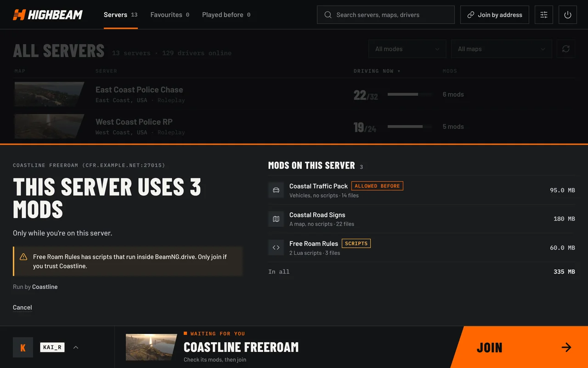Click the Coastal Road Signs mod name
The height and width of the screenshot is (368, 588).
tap(317, 215)
